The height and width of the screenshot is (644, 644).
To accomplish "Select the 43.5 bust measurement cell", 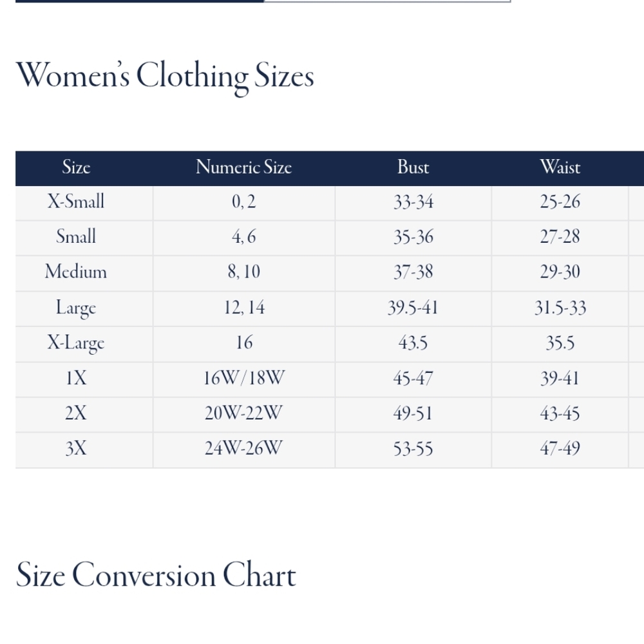I will coord(413,343).
